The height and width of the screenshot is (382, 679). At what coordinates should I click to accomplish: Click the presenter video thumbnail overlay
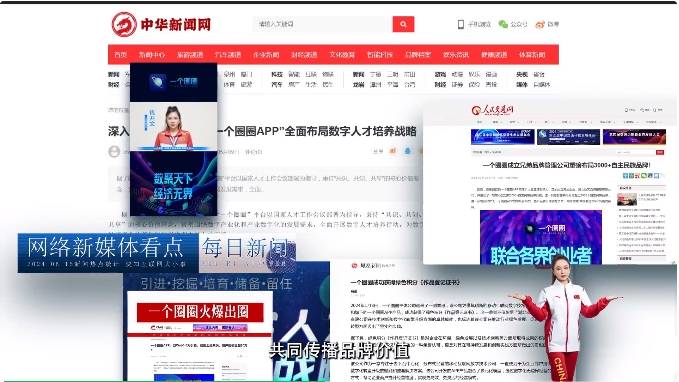coord(174,139)
